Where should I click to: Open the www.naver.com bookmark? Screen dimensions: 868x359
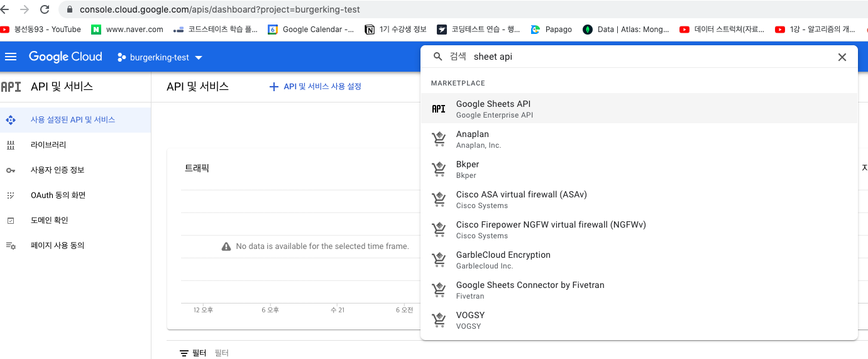(x=128, y=29)
